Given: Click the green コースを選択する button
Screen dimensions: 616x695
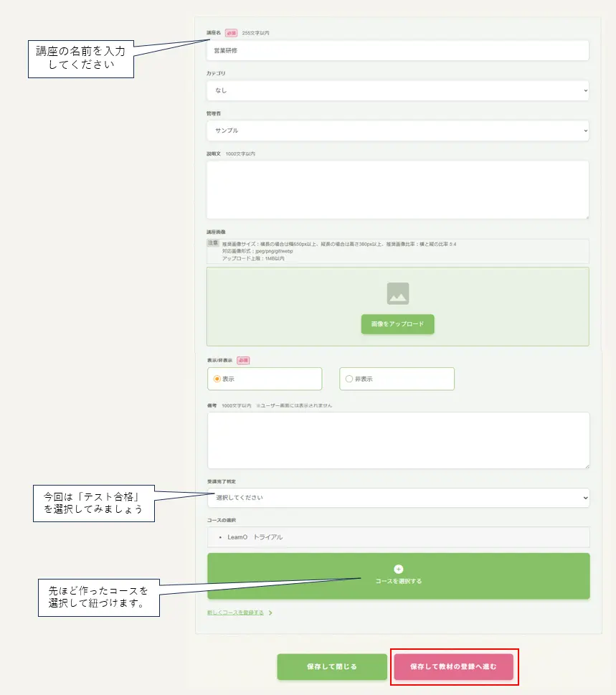Looking at the screenshot, I should coord(397,575).
